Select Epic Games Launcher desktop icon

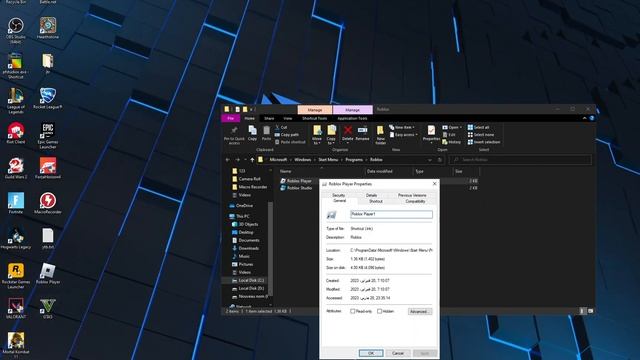tap(48, 136)
